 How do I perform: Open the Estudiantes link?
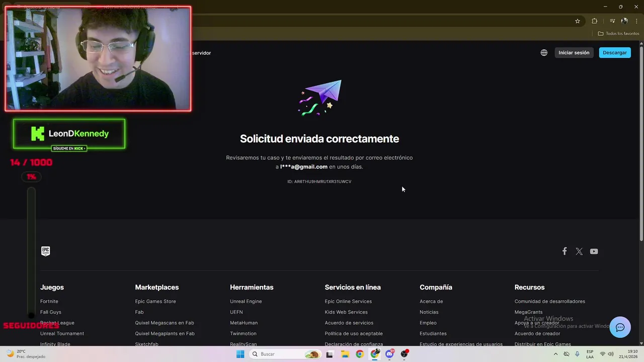(433, 333)
